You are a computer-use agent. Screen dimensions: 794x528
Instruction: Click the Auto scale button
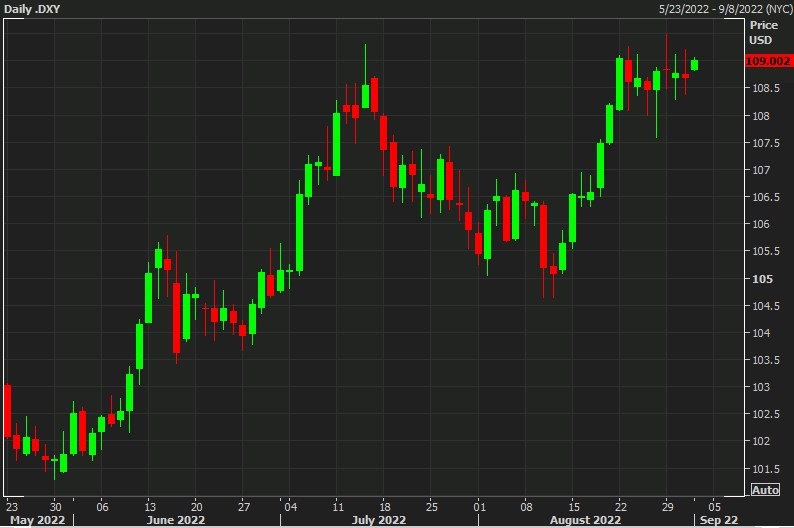765,490
